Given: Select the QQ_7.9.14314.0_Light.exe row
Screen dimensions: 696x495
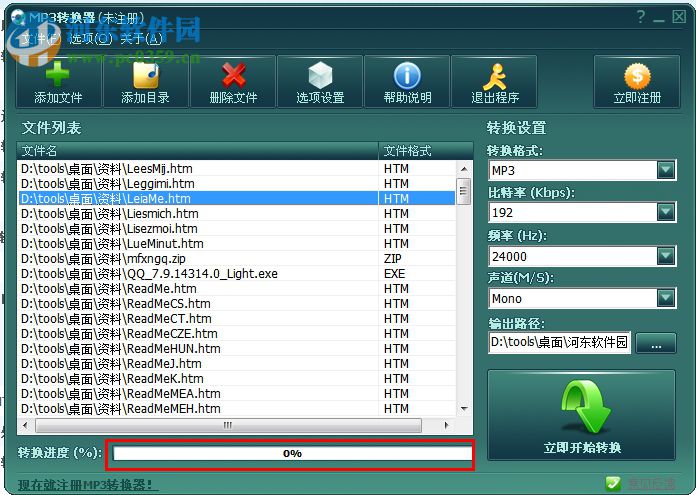Looking at the screenshot, I should click(x=237, y=273).
